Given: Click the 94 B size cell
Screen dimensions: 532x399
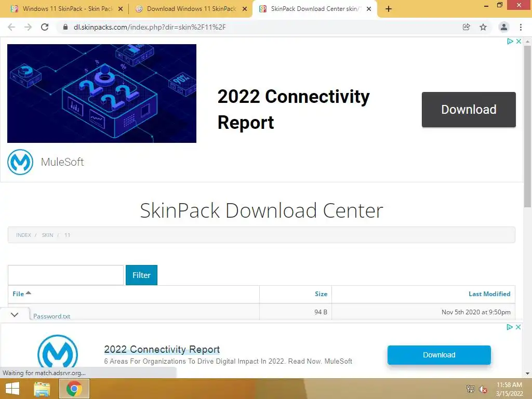Looking at the screenshot, I should (321, 312).
